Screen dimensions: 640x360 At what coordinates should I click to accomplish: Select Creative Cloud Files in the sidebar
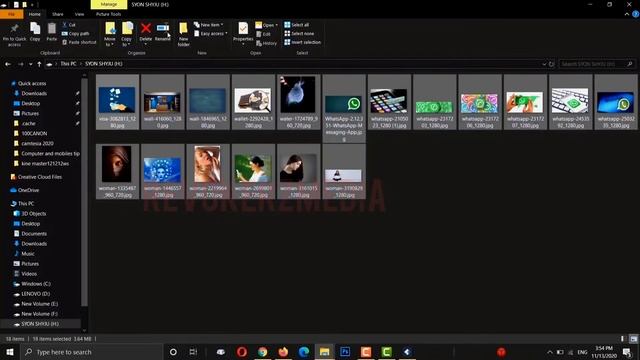coord(40,177)
